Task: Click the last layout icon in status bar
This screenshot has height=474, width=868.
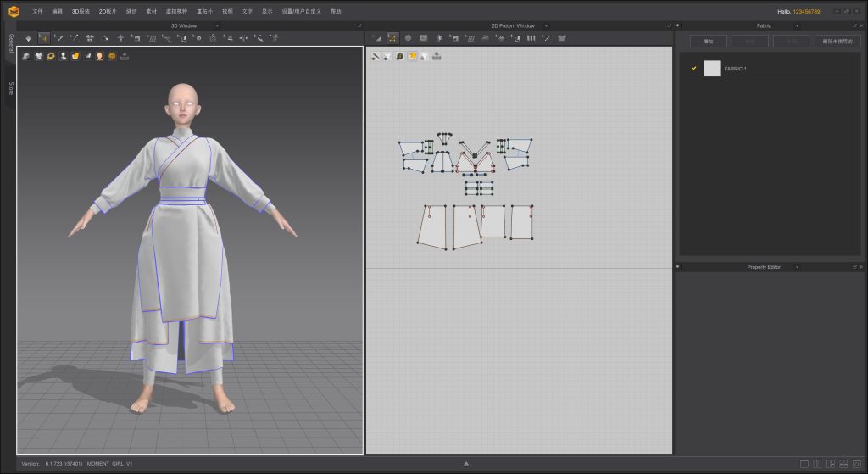Action: [x=856, y=464]
